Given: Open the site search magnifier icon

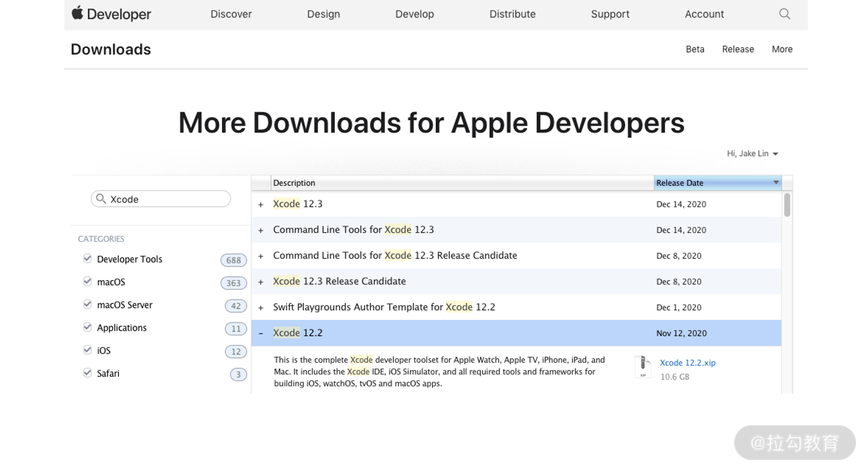Looking at the screenshot, I should click(785, 14).
